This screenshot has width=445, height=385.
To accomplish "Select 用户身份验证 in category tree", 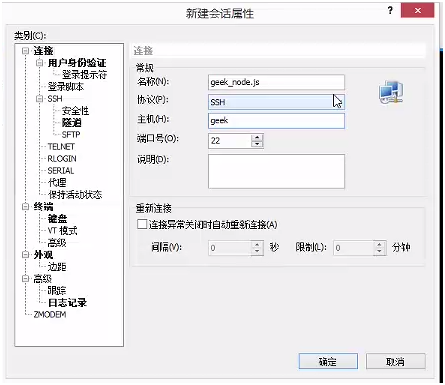I will 77,63.
